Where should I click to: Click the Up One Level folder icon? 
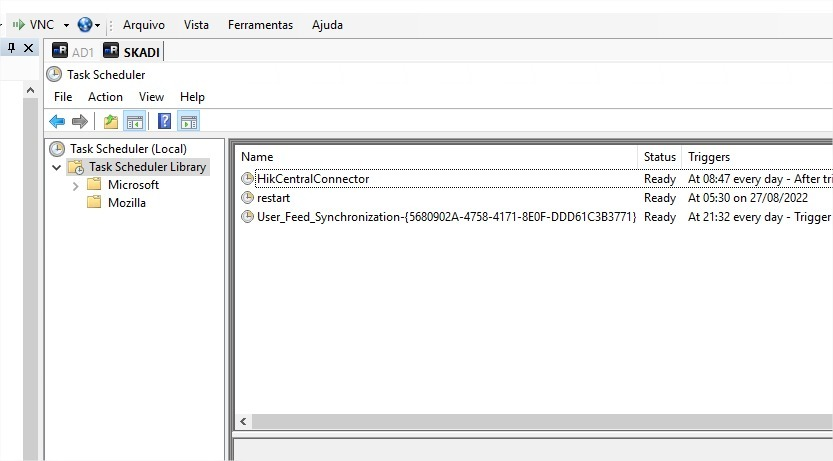[111, 122]
